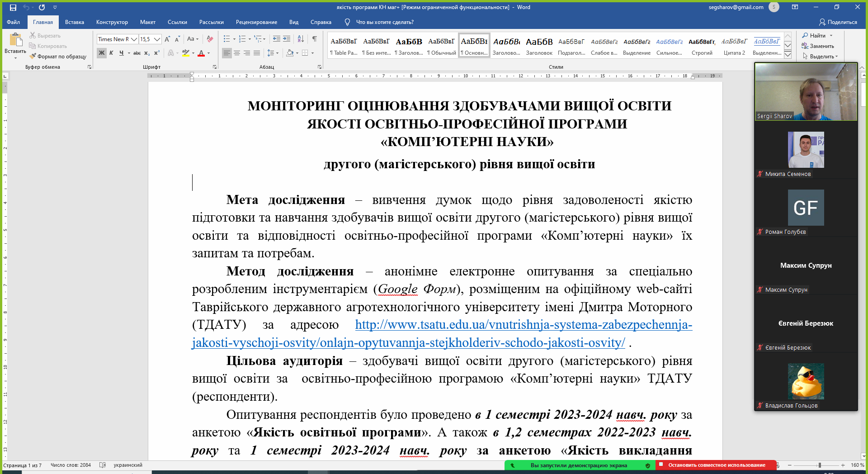Image resolution: width=868 pixels, height=474 pixels.
Task: Toggle paragraph marks (¶) visibility
Action: coord(314,39)
